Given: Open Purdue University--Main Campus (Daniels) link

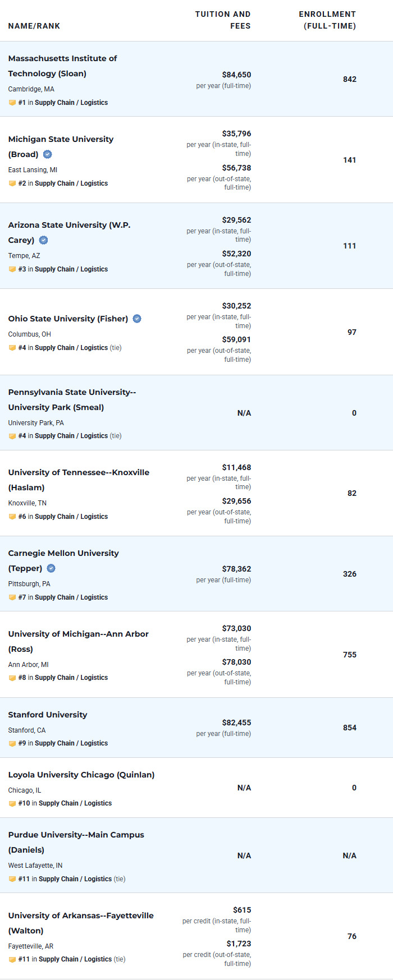Looking at the screenshot, I should [x=76, y=842].
